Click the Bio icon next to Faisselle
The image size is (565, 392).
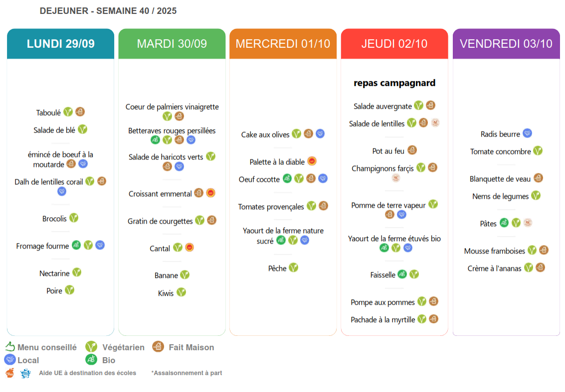coord(402,274)
